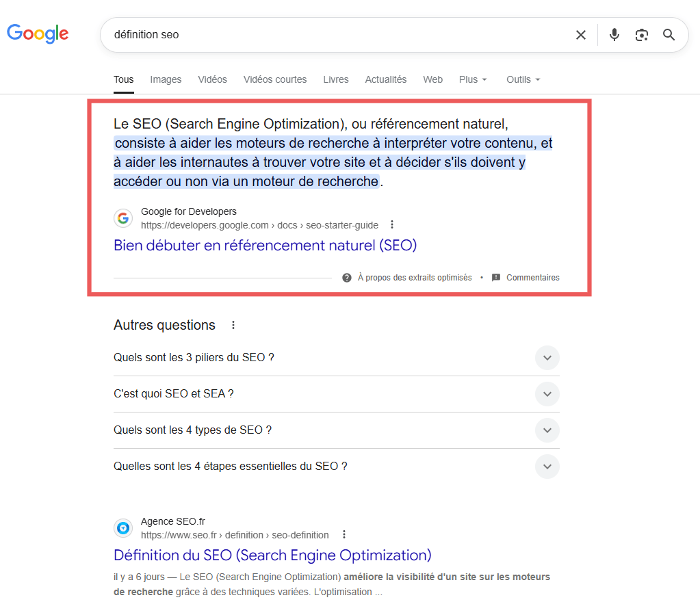
Task: Expand 'C'est quoi SEO et SEA ?'
Action: tap(547, 394)
